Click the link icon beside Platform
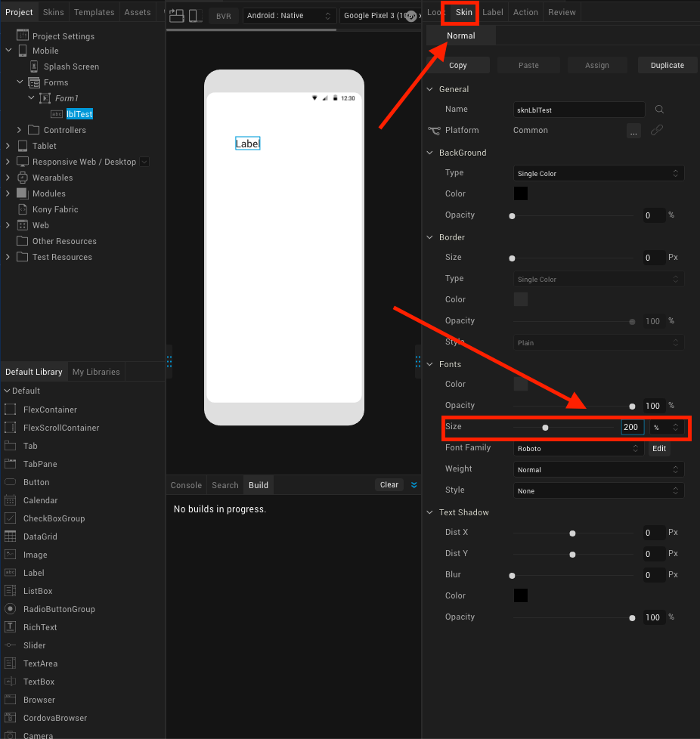 (x=657, y=130)
